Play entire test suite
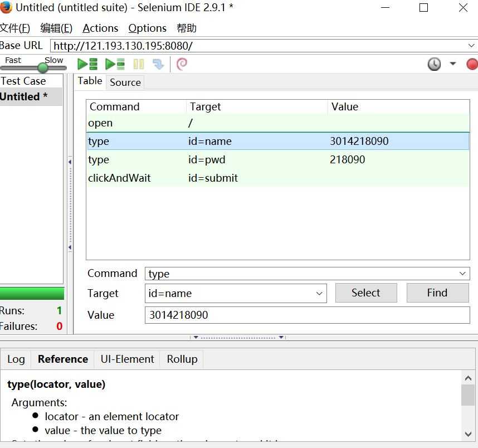Screen dimensions: 478x448 point(87,64)
